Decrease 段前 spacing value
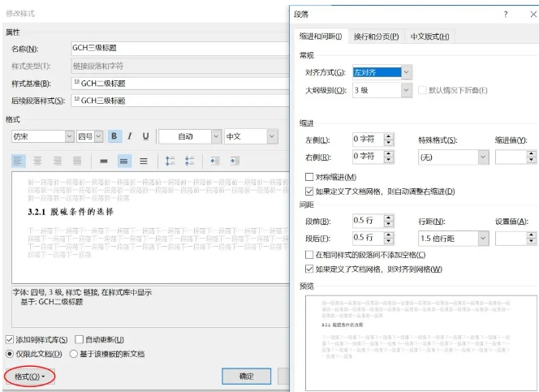The width and height of the screenshot is (539, 392). [389, 224]
